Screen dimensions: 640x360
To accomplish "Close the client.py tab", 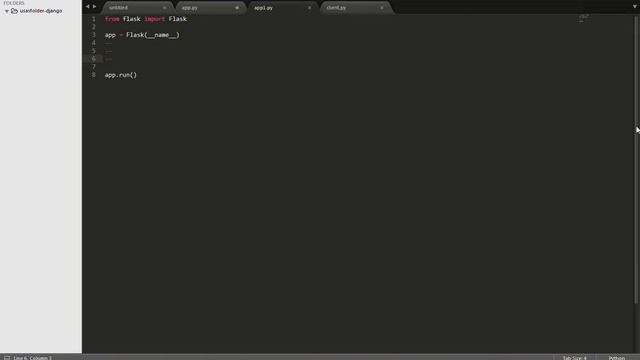I will pyautogui.click(x=382, y=8).
